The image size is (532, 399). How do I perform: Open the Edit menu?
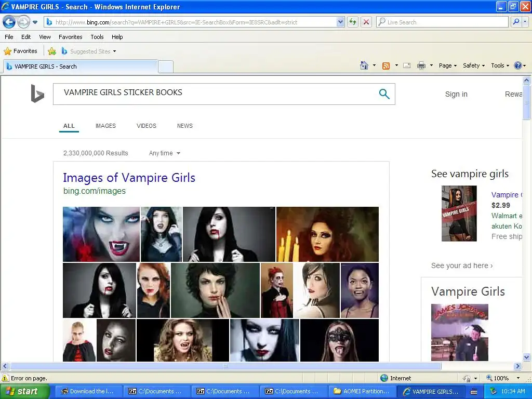click(x=26, y=37)
